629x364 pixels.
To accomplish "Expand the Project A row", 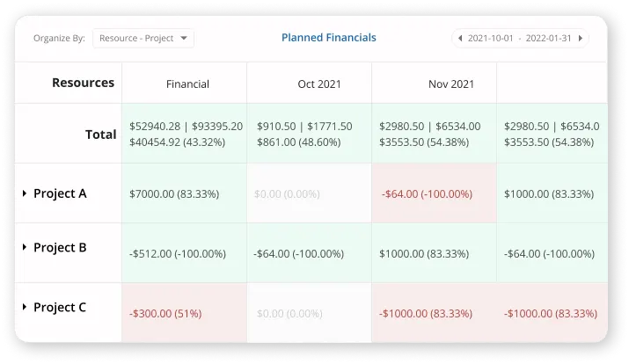I will [26, 193].
